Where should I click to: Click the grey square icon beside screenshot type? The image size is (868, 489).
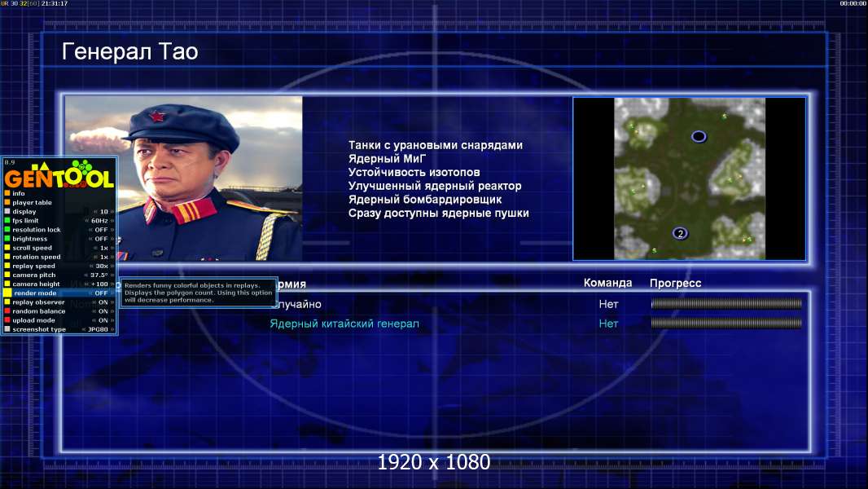[7, 329]
